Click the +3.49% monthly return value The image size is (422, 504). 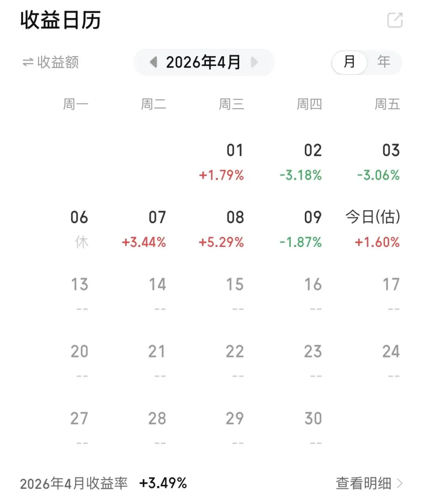163,483
